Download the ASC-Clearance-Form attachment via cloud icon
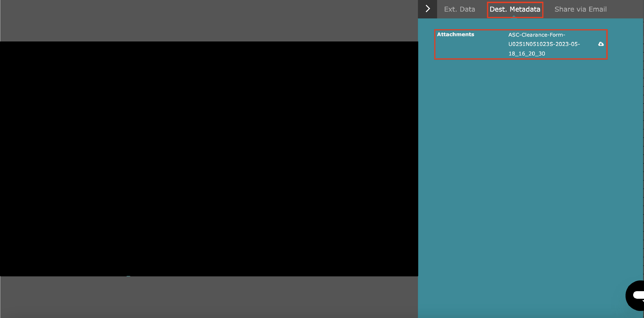This screenshot has height=318, width=644. (601, 44)
